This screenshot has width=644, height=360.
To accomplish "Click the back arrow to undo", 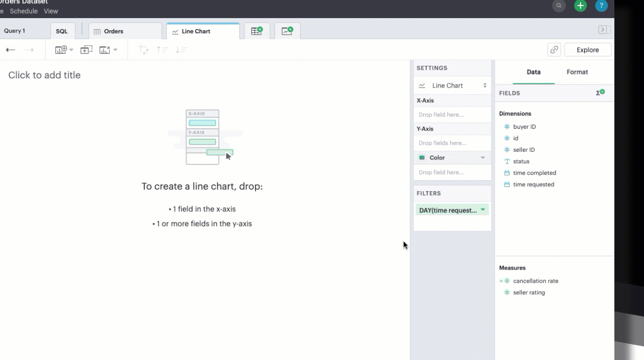I will click(10, 49).
